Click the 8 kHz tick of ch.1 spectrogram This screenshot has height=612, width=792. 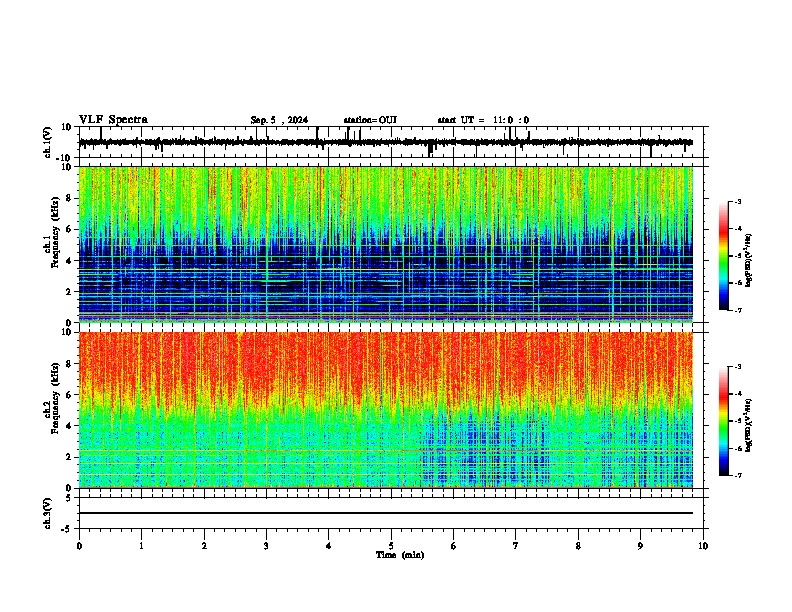click(x=70, y=198)
